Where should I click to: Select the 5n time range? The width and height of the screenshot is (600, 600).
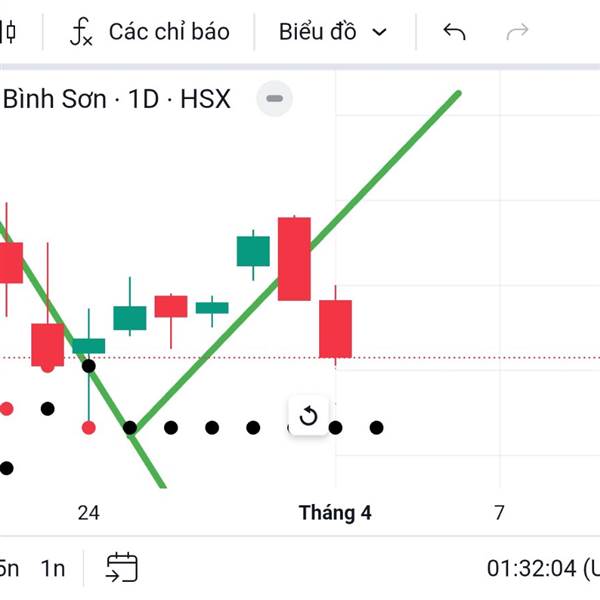click(8, 568)
